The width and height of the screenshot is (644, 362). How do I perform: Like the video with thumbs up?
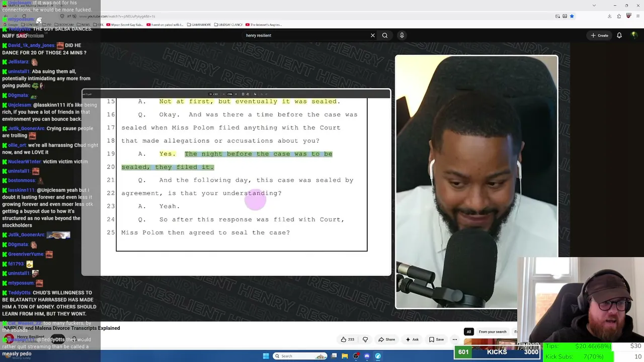click(347, 339)
